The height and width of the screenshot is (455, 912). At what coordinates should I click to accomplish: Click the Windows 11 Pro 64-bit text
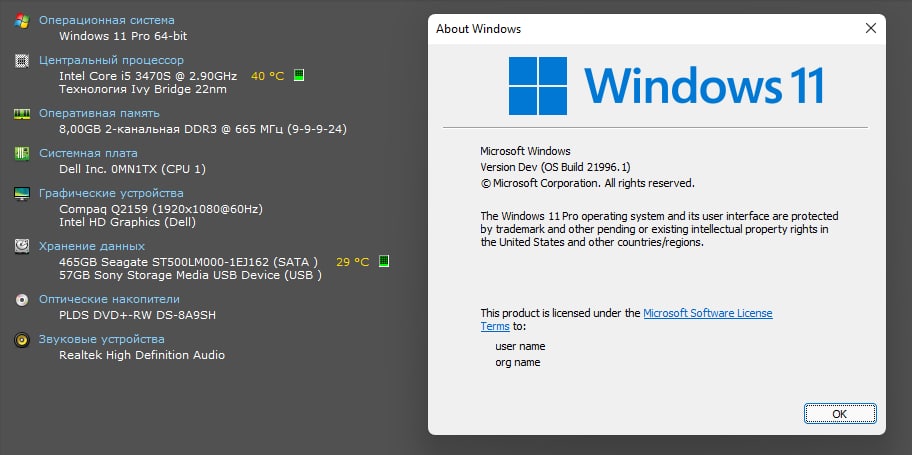click(123, 36)
